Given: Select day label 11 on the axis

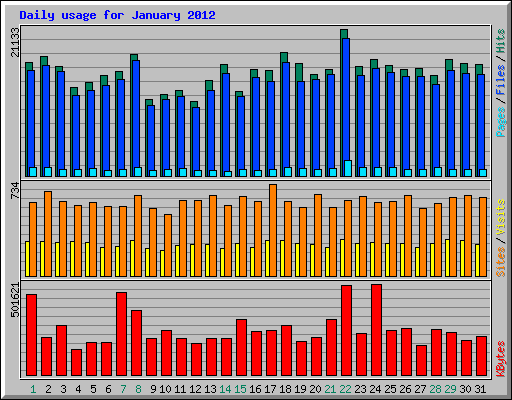Looking at the screenshot, I should pyautogui.click(x=180, y=389).
